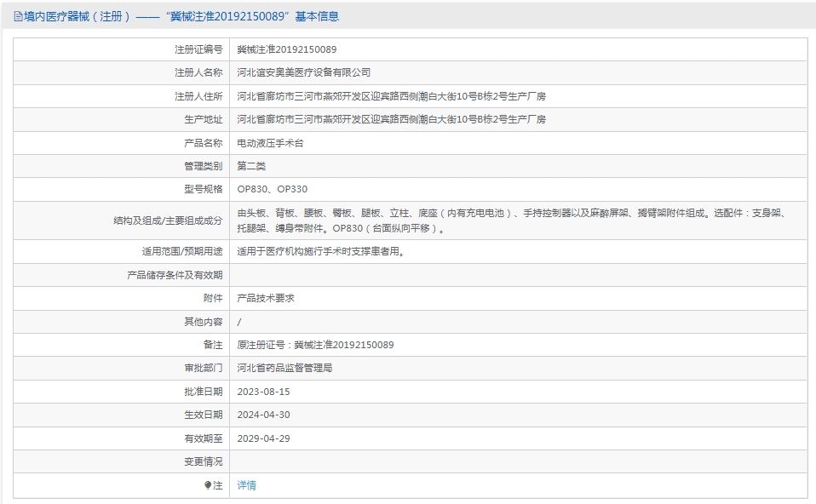Select product name 电动液压手术台
The width and height of the screenshot is (816, 504).
[x=270, y=143]
